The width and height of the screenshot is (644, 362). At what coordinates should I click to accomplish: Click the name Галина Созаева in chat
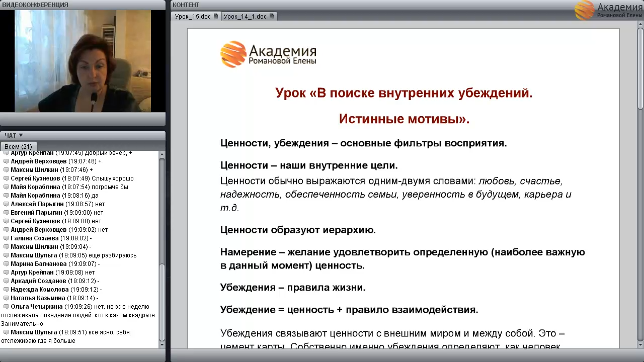[35, 238]
